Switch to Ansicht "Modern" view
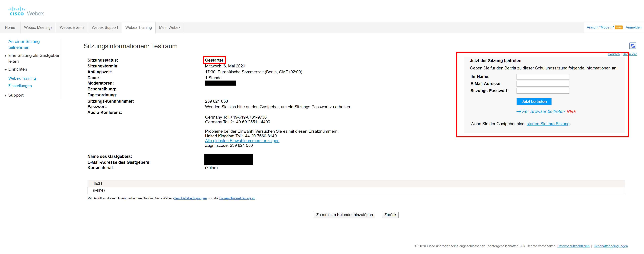 point(600,28)
